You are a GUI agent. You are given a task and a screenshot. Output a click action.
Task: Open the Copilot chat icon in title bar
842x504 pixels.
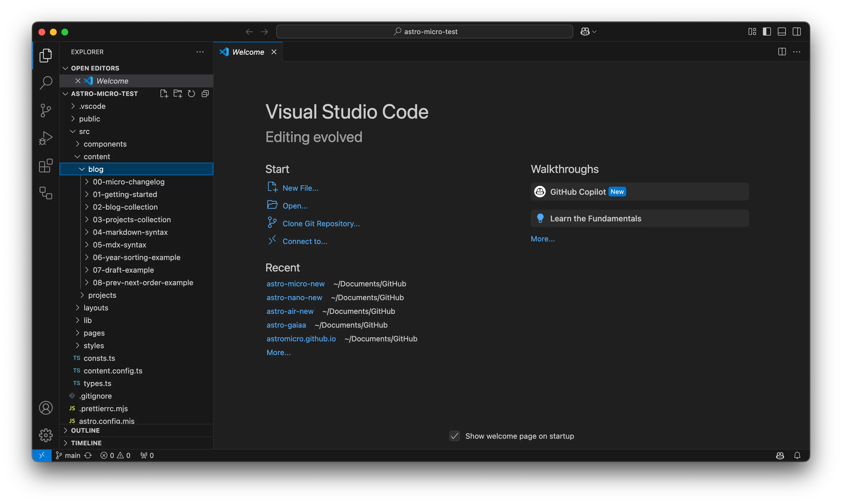(x=585, y=31)
